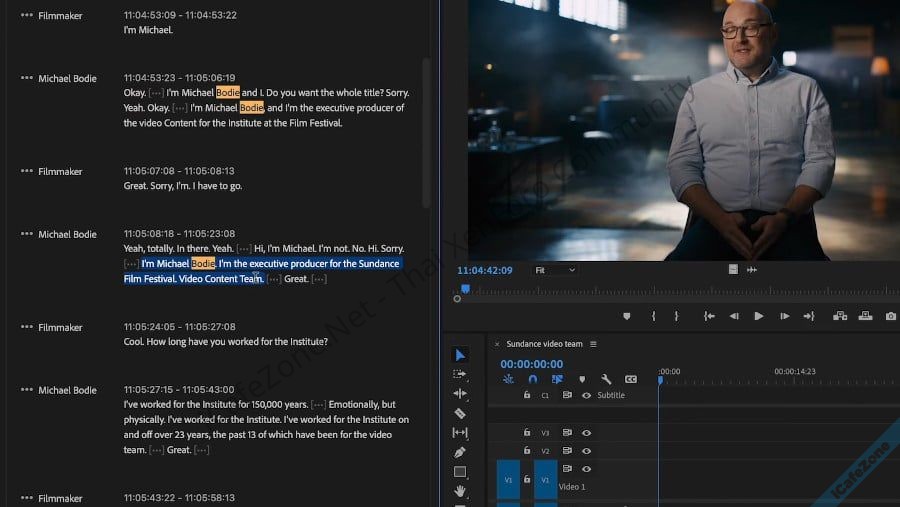
Task: Open options menu for first Filmmaker segment
Action: (x=26, y=16)
